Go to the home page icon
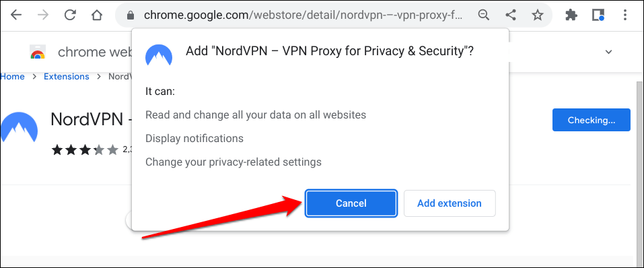This screenshot has height=268, width=644. [x=96, y=15]
